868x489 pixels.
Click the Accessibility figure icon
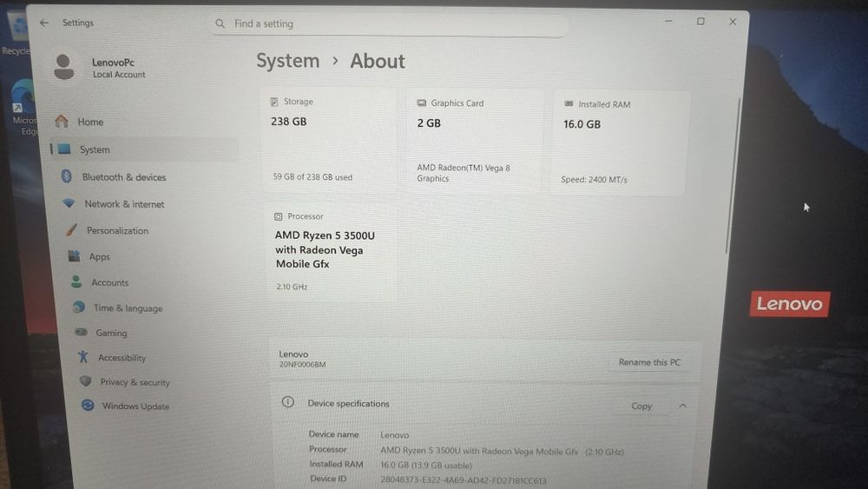tap(83, 357)
